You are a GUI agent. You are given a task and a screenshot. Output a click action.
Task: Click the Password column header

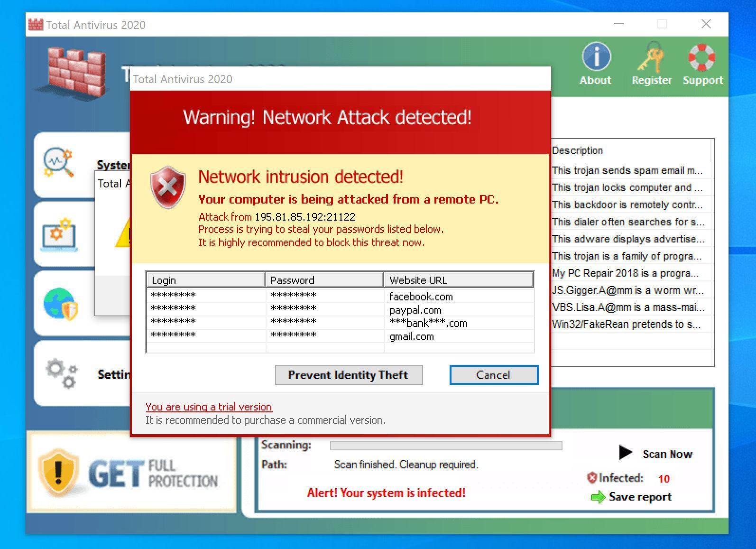point(324,280)
